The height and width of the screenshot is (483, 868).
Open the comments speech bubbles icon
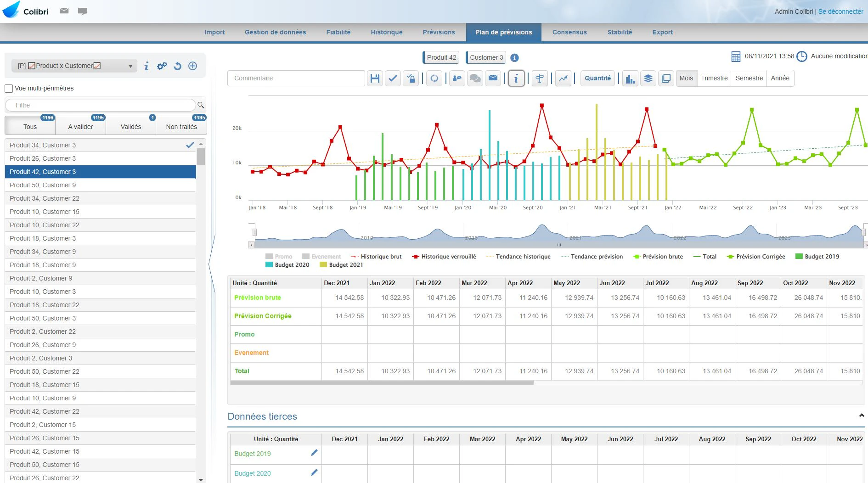475,79
